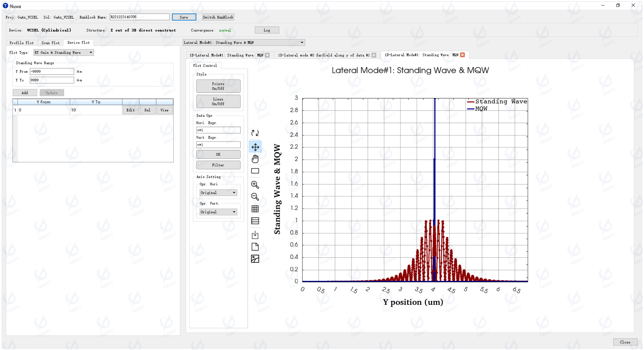This screenshot has height=350, width=644.
Task: Open the Lateral Mode#1 selection dropdown
Action: [243, 43]
